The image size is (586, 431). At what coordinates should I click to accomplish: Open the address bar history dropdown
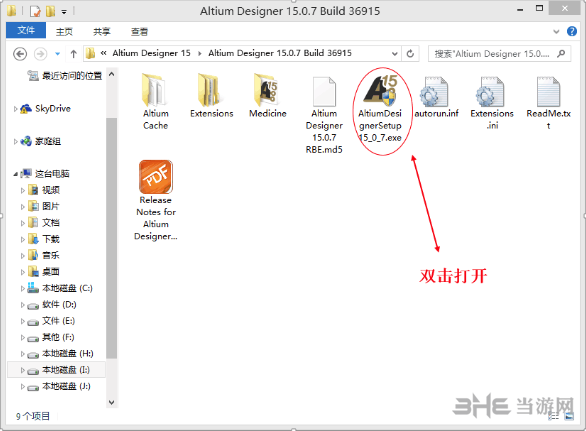click(394, 53)
